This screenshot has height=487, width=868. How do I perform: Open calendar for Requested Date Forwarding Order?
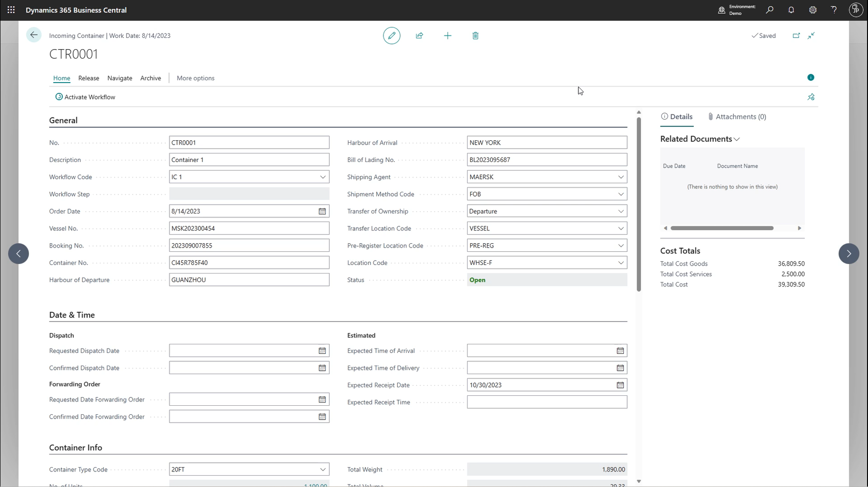322,400
